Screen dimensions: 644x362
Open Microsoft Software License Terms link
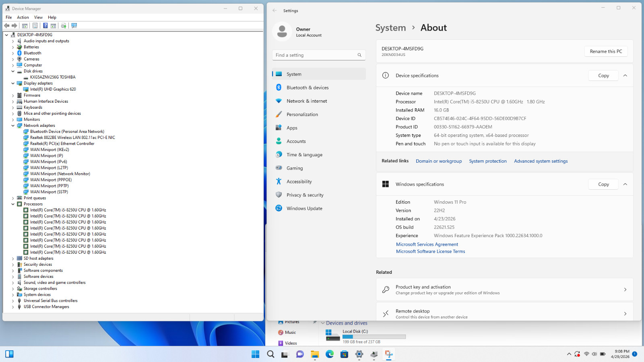click(x=431, y=251)
